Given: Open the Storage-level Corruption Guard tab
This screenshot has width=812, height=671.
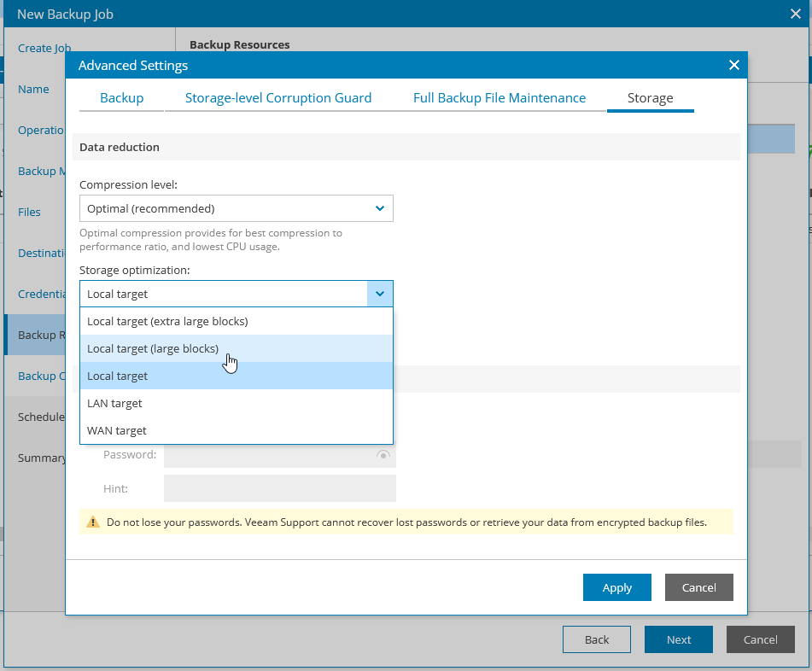Looking at the screenshot, I should point(278,97).
